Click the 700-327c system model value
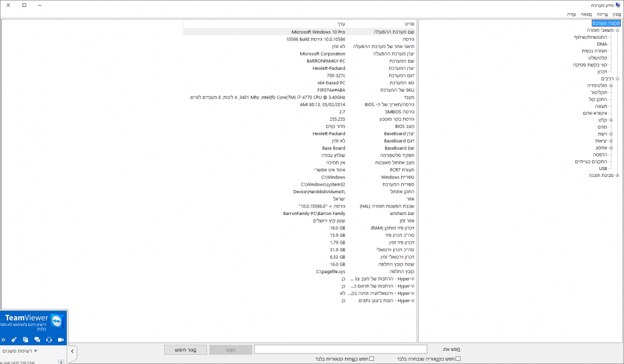Viewport: 624px width, 364px height. [x=336, y=75]
